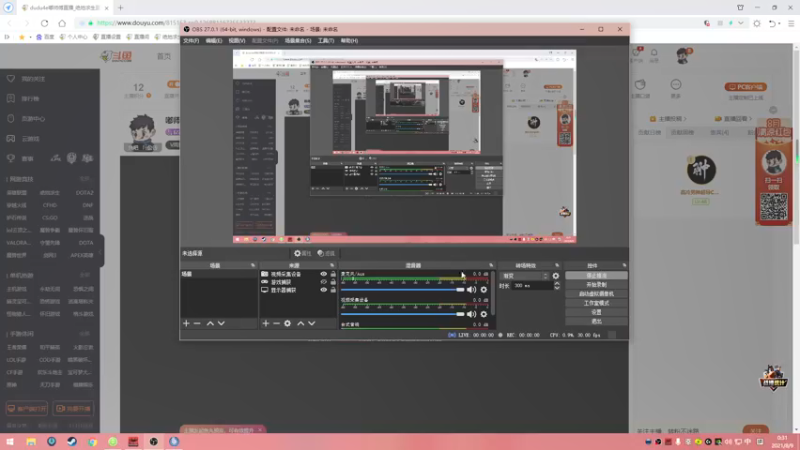The height and width of the screenshot is (450, 800).
Task: Open the DOTA2 category in the Douyu sidebar
Action: click(x=85, y=193)
